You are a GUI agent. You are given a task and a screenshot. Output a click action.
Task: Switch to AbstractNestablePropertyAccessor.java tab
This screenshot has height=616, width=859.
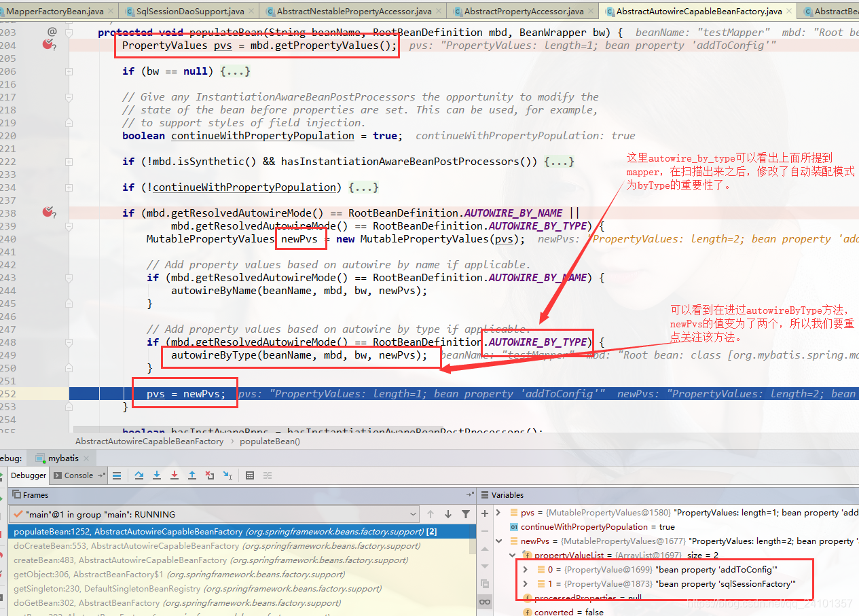point(352,11)
